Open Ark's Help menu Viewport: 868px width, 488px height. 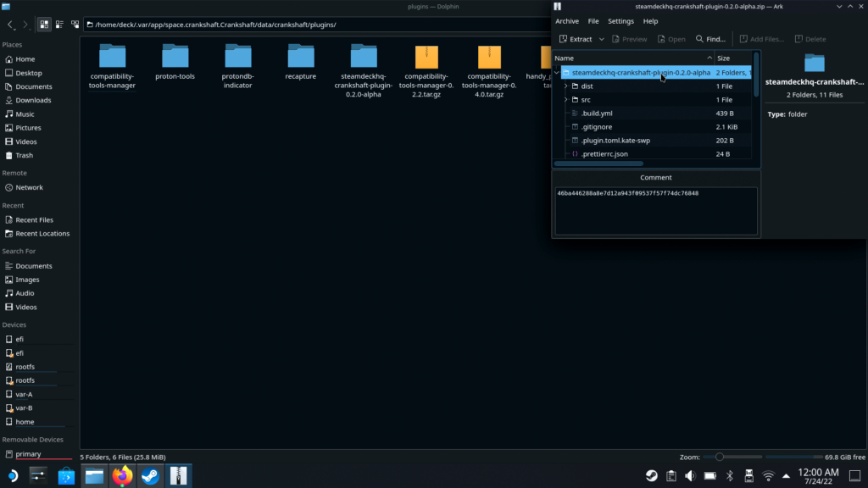pyautogui.click(x=650, y=21)
